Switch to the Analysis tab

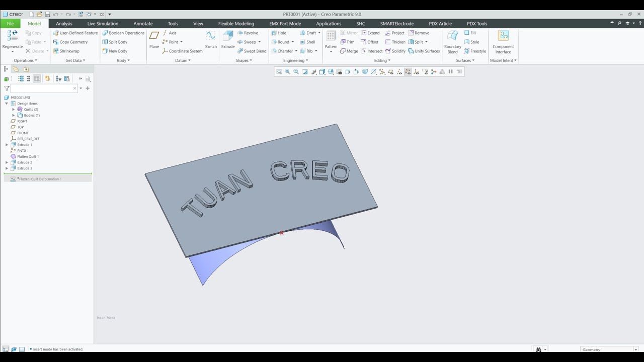(64, 24)
